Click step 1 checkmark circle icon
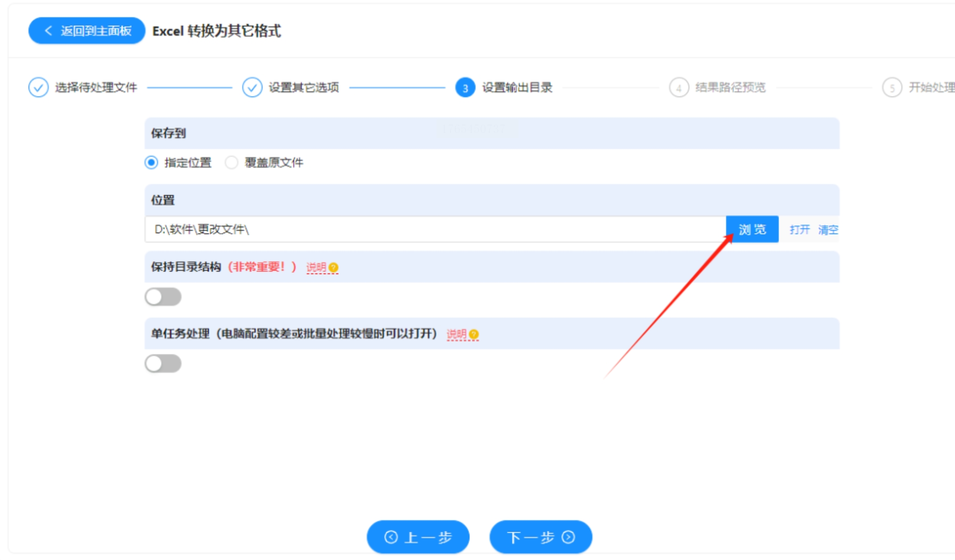Screen dimensions: 955x560 (x=38, y=87)
